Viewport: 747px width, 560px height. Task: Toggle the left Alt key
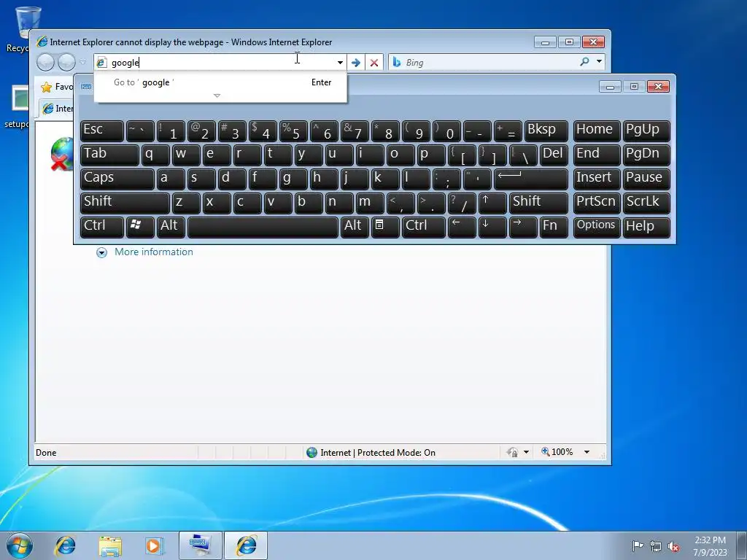click(171, 226)
